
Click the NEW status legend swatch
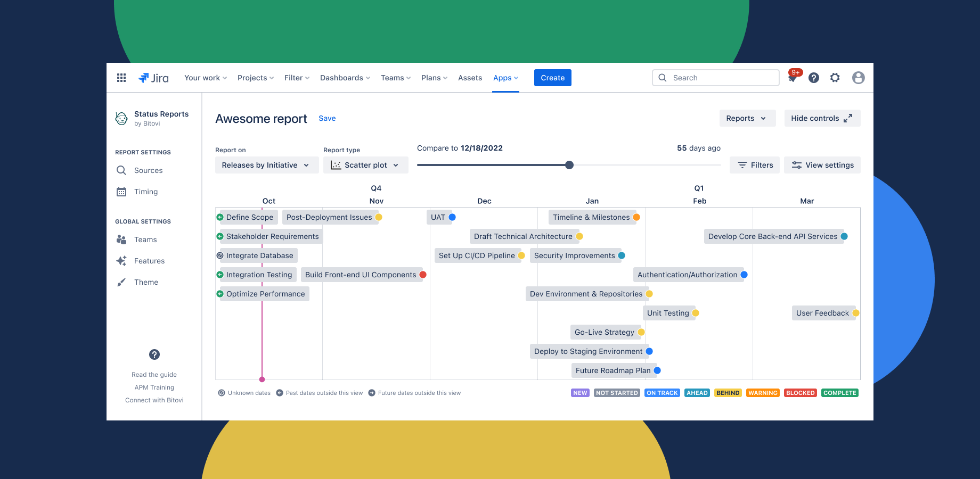[x=580, y=393]
